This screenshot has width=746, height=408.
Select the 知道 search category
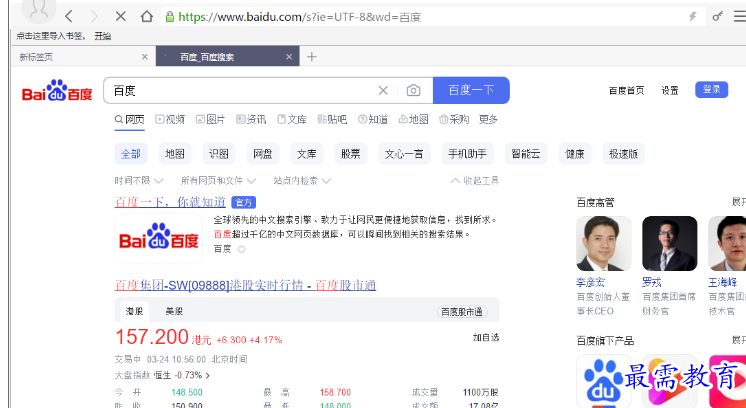tap(373, 119)
